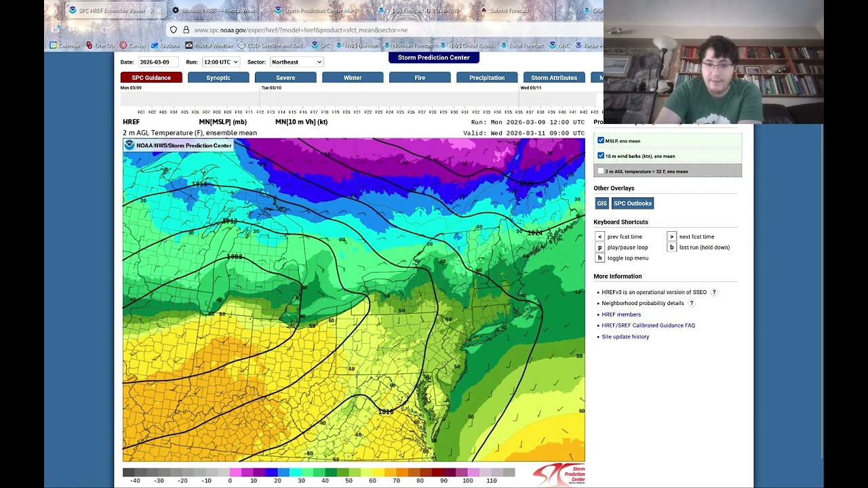Click the shield tracking protection icon
This screenshot has height=488, width=868.
tap(174, 30)
